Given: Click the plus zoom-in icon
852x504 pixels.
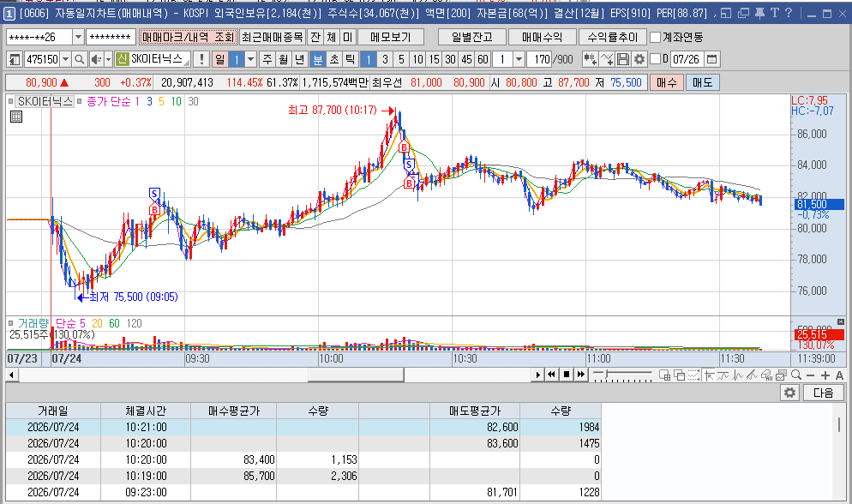Looking at the screenshot, I should tap(825, 375).
